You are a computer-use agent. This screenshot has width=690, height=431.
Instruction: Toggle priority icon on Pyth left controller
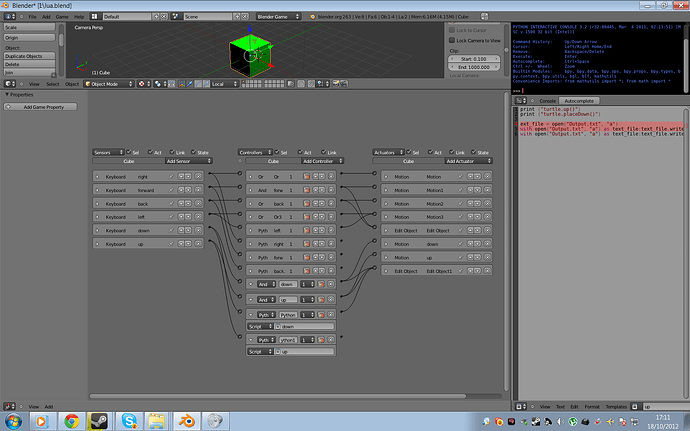click(307, 230)
